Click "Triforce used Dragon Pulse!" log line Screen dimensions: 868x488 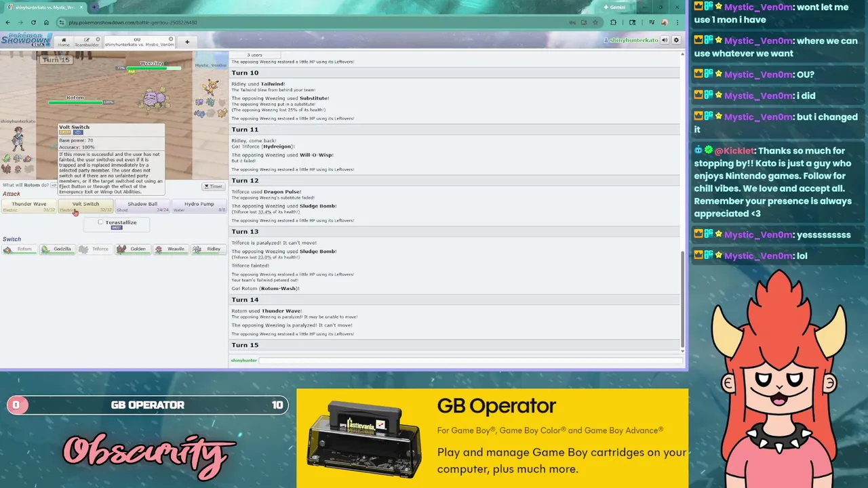(267, 192)
